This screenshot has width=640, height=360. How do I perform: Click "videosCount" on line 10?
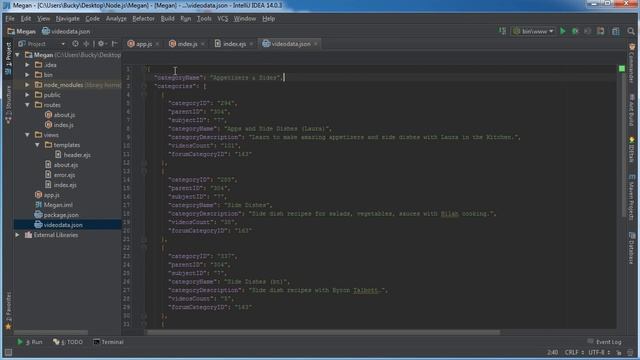point(192,146)
